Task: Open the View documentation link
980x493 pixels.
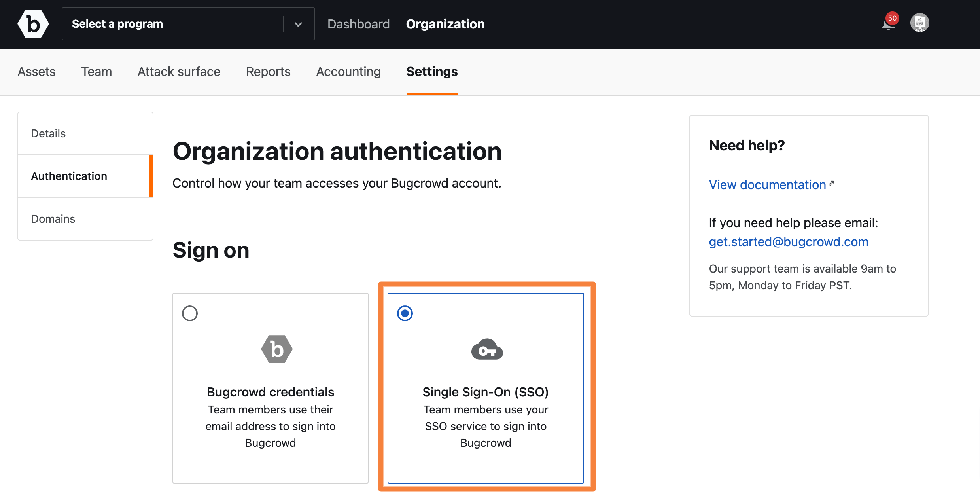Action: (x=767, y=185)
